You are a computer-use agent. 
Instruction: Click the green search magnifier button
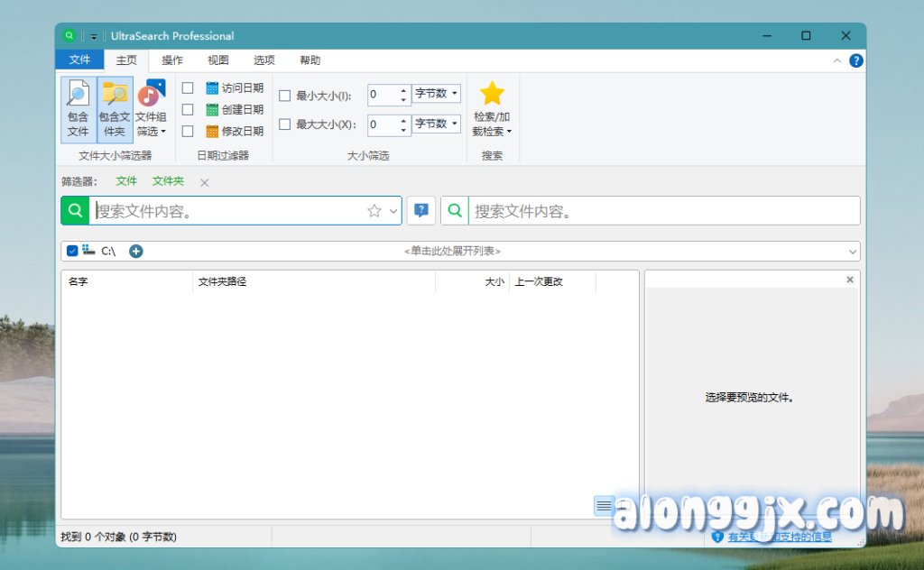coord(75,210)
